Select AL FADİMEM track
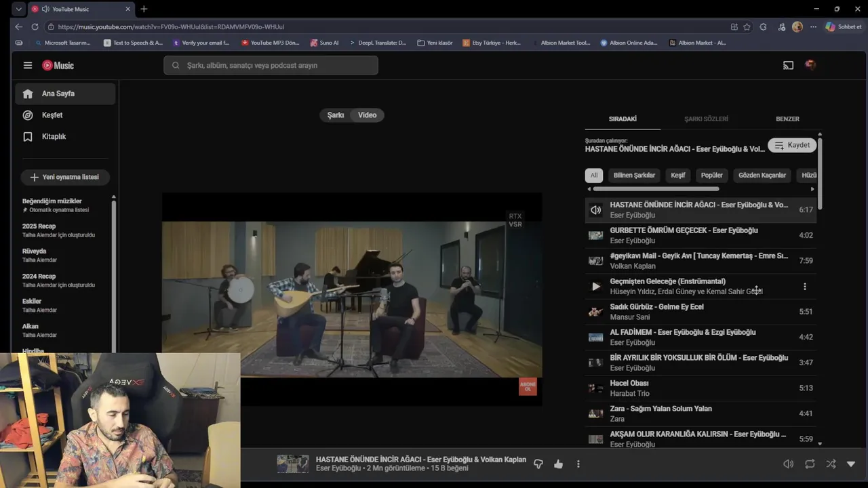Image resolution: width=868 pixels, height=488 pixels. [x=701, y=337]
